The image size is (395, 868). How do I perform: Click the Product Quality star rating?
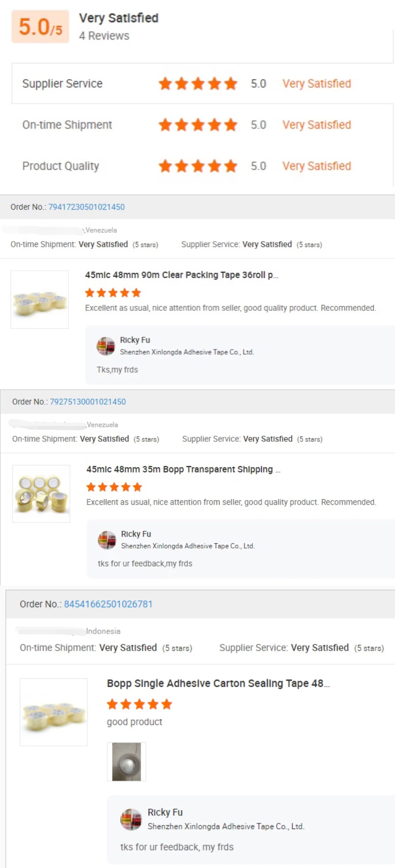(198, 166)
